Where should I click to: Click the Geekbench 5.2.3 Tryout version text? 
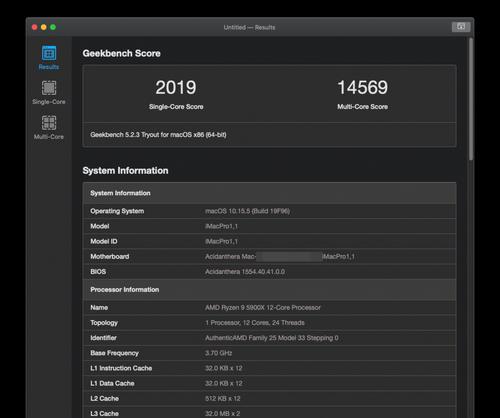point(158,135)
